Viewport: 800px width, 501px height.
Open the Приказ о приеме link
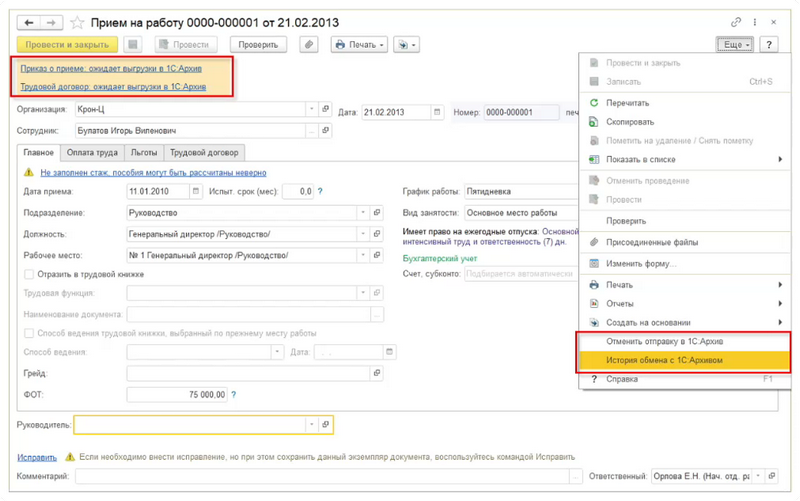111,69
